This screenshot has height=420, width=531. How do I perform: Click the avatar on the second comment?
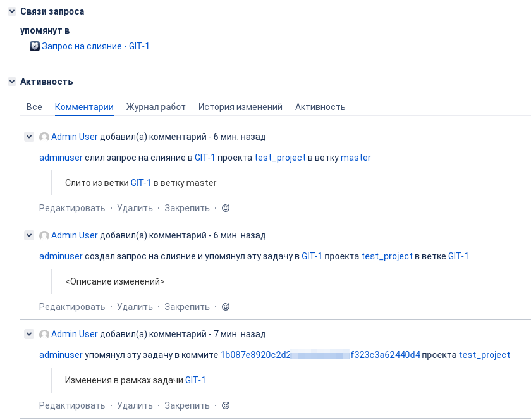pos(43,235)
